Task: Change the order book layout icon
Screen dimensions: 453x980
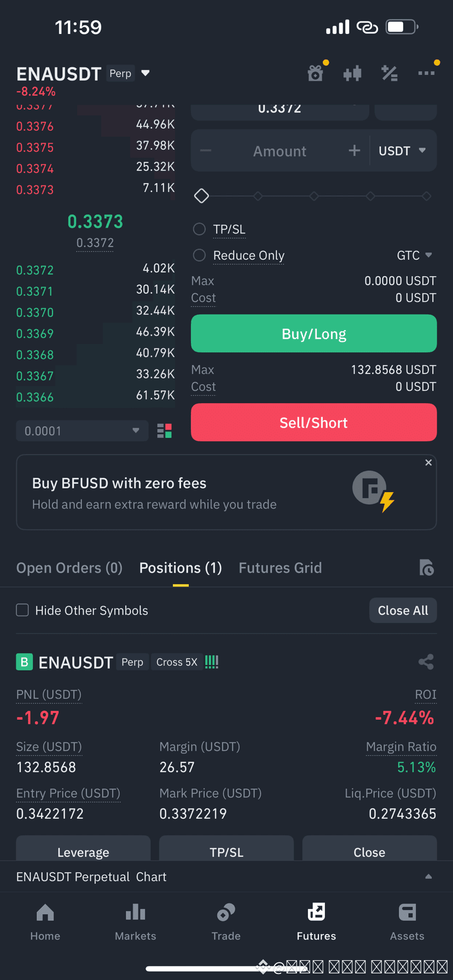Action: (x=165, y=431)
